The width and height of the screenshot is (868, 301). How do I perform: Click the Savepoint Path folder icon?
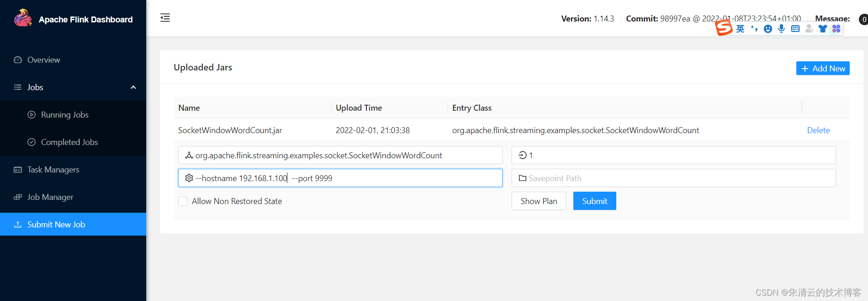(x=523, y=178)
